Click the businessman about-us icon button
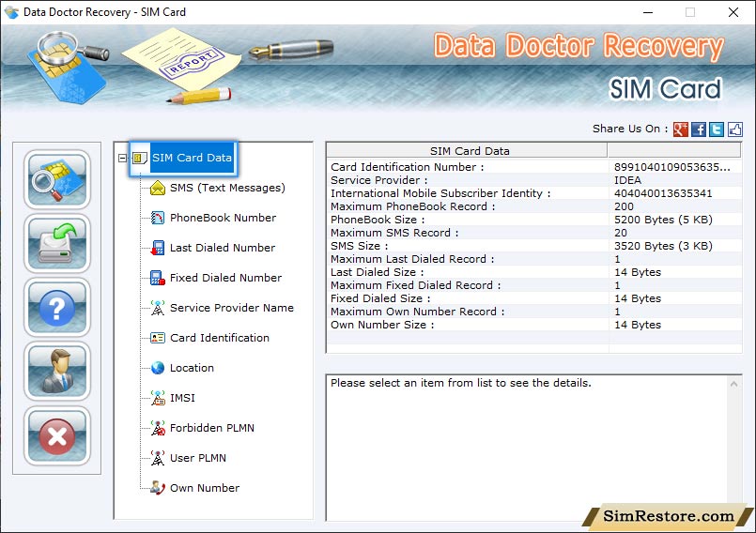The width and height of the screenshot is (756, 533). pyautogui.click(x=57, y=371)
